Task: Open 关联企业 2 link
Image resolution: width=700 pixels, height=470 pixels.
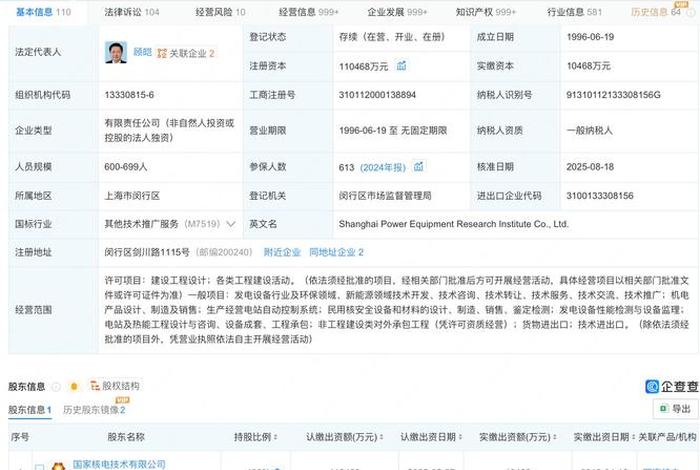Action: click(x=192, y=53)
